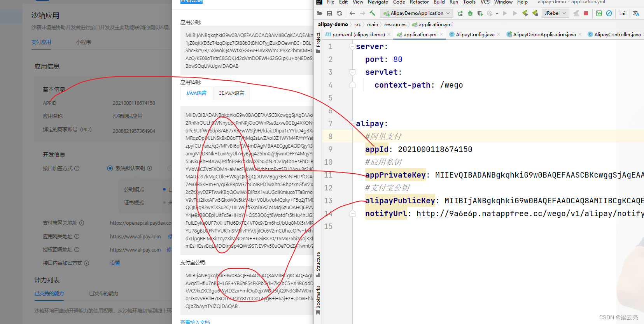The image size is (644, 324).
Task: Click the blue circle-slash icon in toolbar
Action: (609, 13)
